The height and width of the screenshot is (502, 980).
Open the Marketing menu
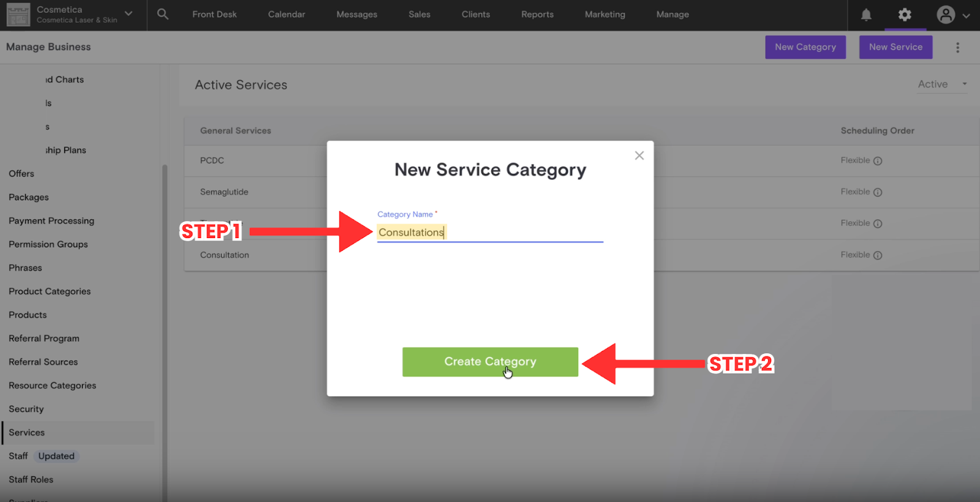[x=605, y=14]
